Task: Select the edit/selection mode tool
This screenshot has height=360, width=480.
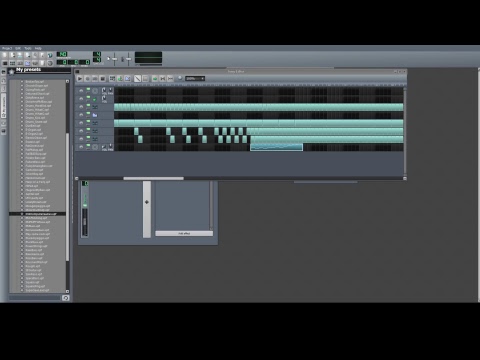Action: (x=145, y=79)
